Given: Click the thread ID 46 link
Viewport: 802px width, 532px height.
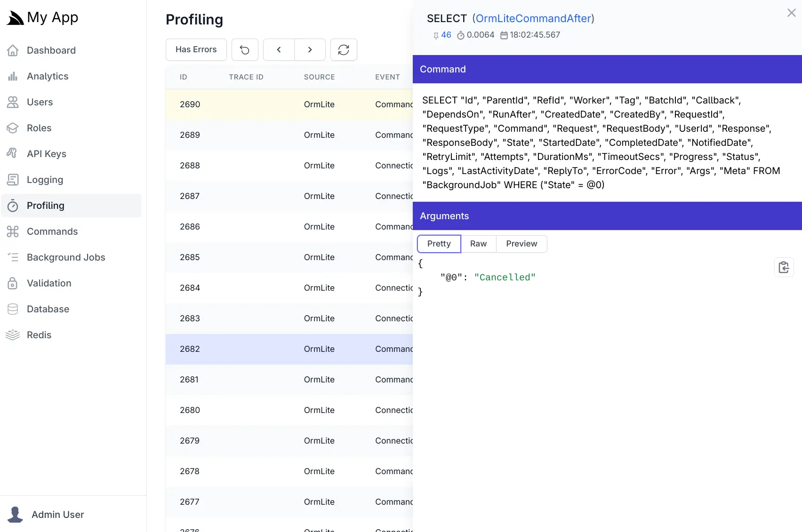Looking at the screenshot, I should click(x=446, y=35).
